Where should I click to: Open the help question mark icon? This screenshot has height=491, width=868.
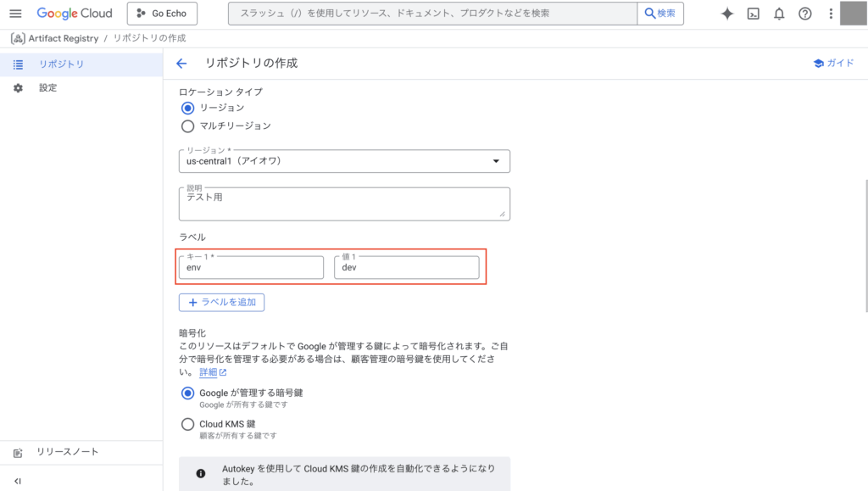coord(804,14)
